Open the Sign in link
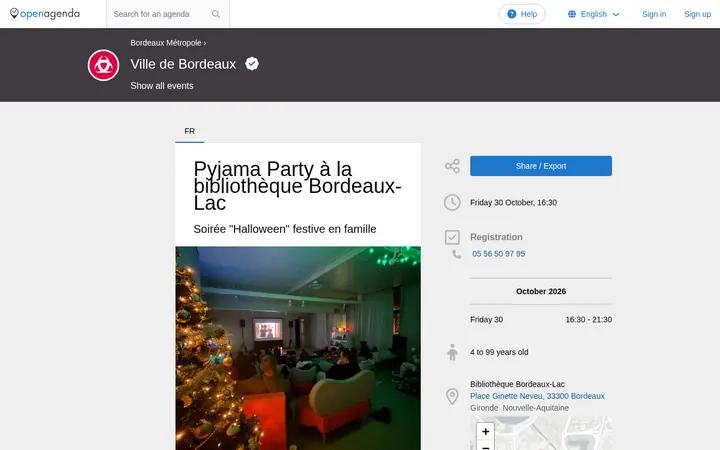The width and height of the screenshot is (720, 450). coord(654,14)
